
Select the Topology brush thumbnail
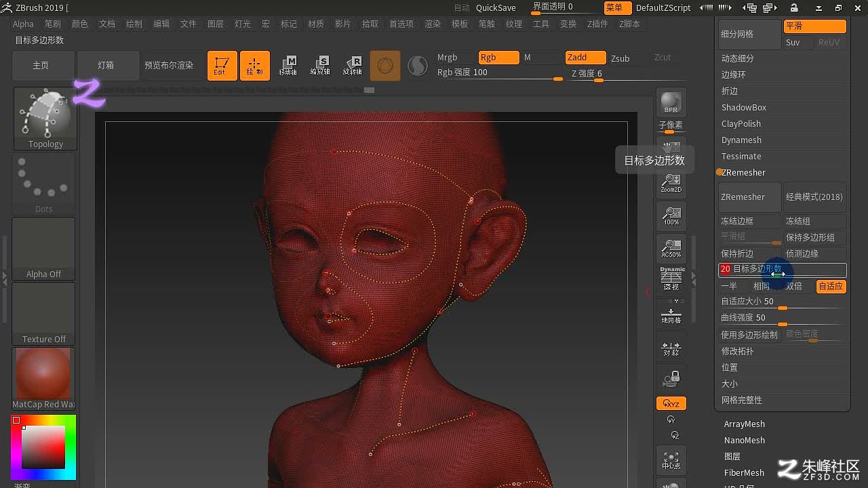click(45, 119)
